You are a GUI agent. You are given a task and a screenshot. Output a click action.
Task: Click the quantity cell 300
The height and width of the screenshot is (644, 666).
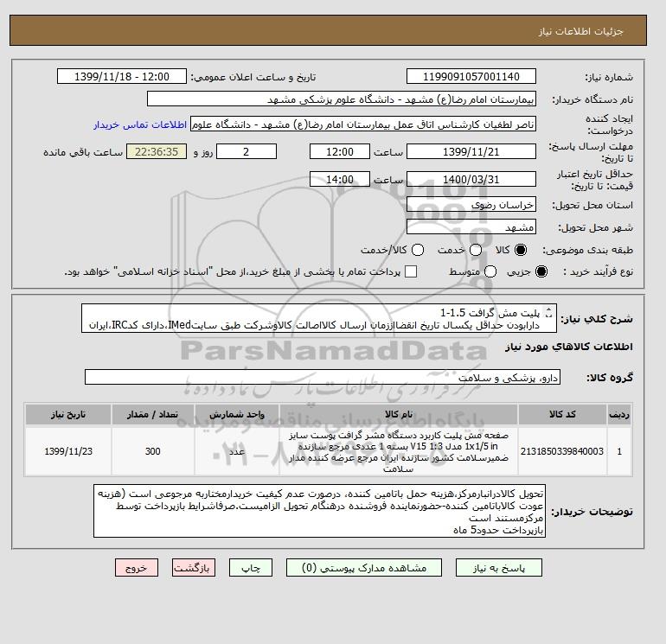pyautogui.click(x=152, y=451)
